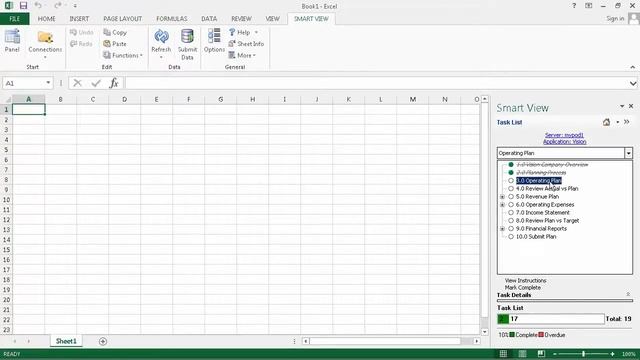640x360 pixels.
Task: Click the double-arrow icon in Task List header
Action: (627, 122)
